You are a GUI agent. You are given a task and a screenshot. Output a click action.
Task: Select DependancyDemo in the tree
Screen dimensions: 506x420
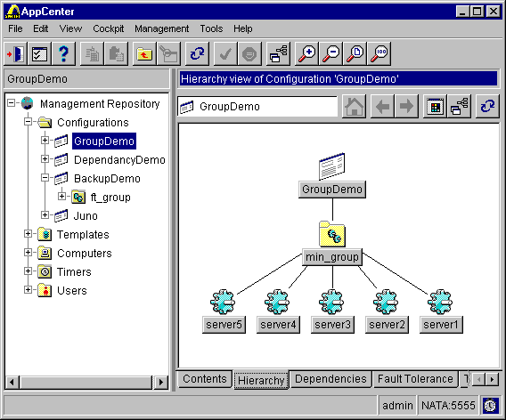pyautogui.click(x=119, y=160)
